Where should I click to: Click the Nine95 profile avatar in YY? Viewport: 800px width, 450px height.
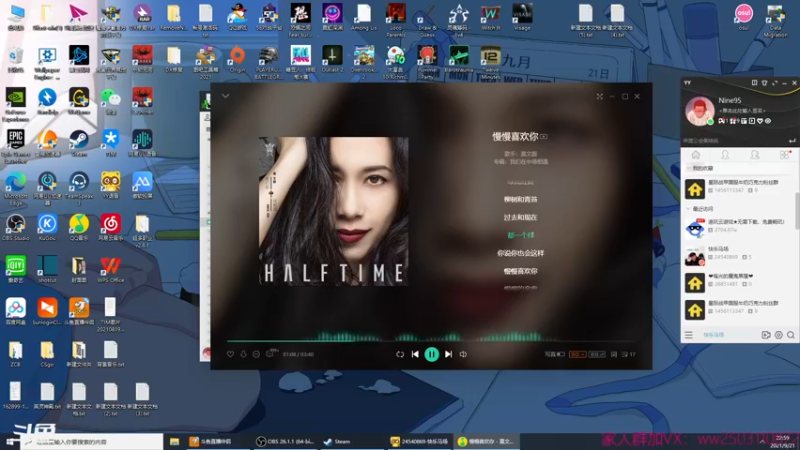699,111
